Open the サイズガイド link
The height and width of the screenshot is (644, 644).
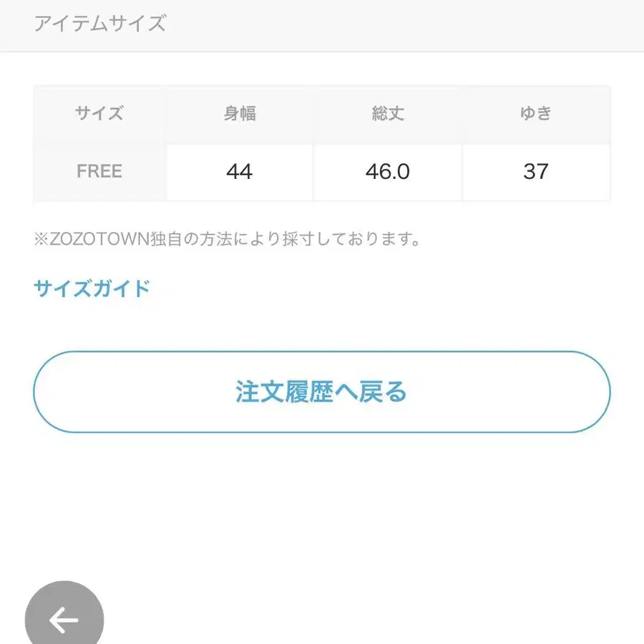pos(92,288)
